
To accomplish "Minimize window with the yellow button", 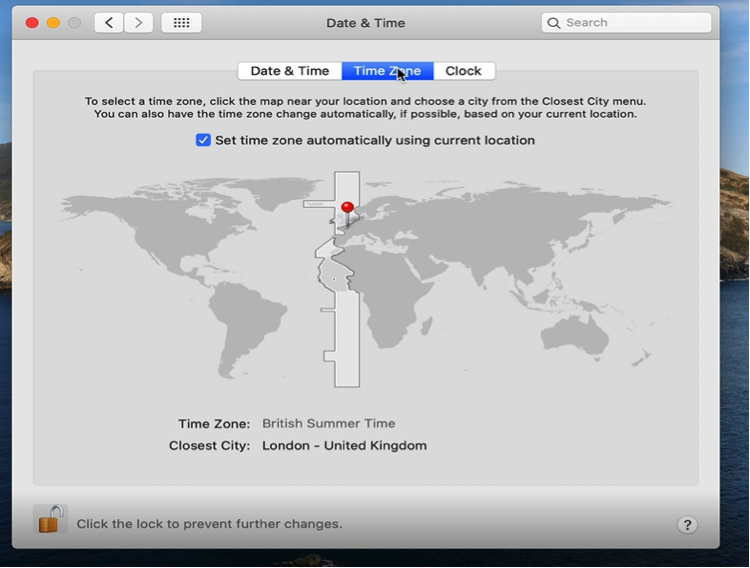I will [x=53, y=22].
